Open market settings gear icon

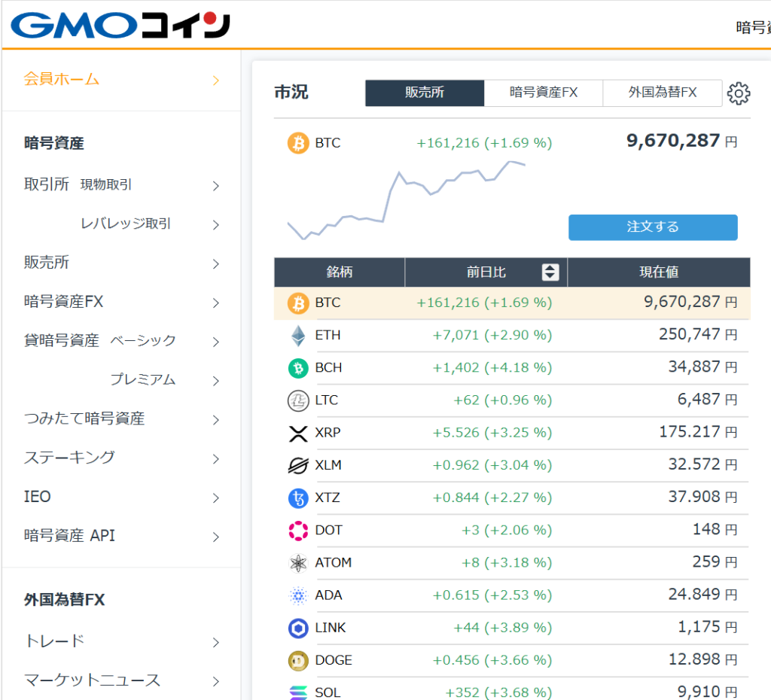coord(739,93)
